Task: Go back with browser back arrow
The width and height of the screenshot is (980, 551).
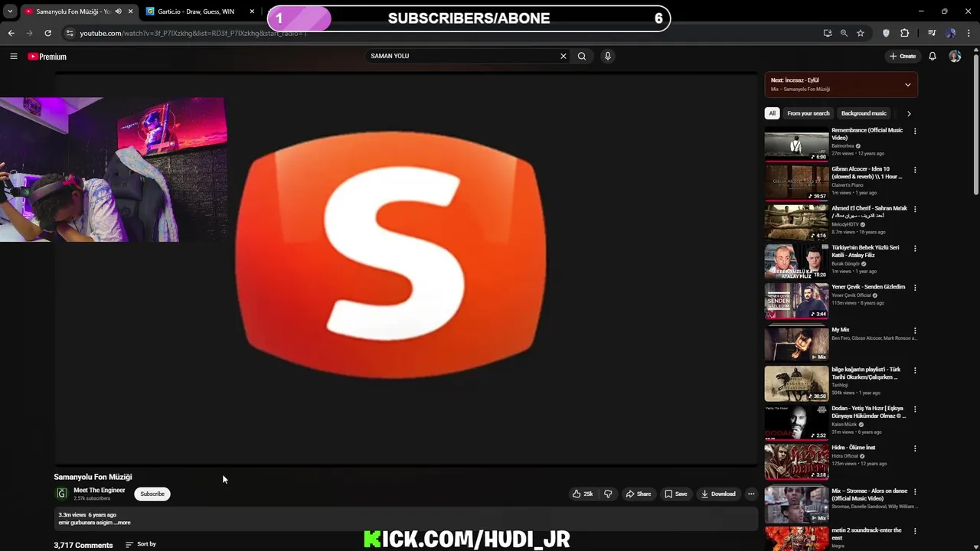Action: (x=11, y=33)
